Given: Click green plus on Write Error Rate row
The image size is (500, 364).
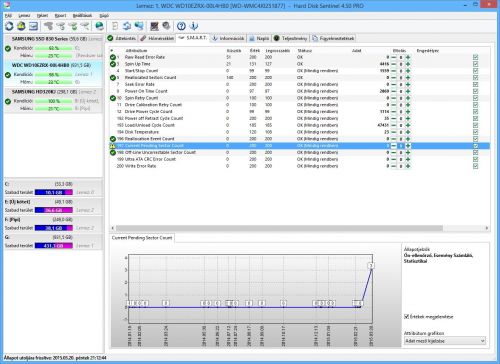Looking at the screenshot, I should click(408, 166).
